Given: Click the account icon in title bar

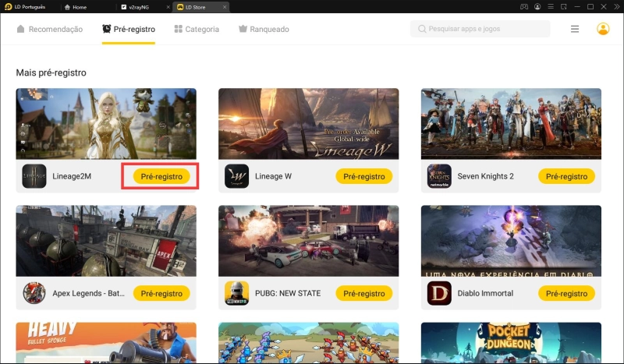Looking at the screenshot, I should click(x=537, y=6).
